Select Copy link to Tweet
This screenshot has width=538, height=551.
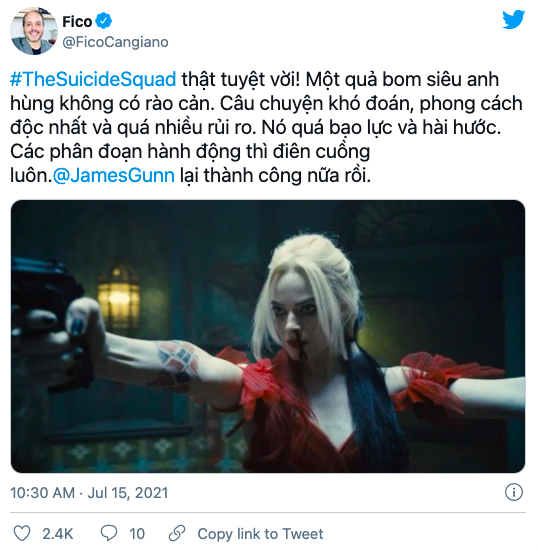pos(260,534)
